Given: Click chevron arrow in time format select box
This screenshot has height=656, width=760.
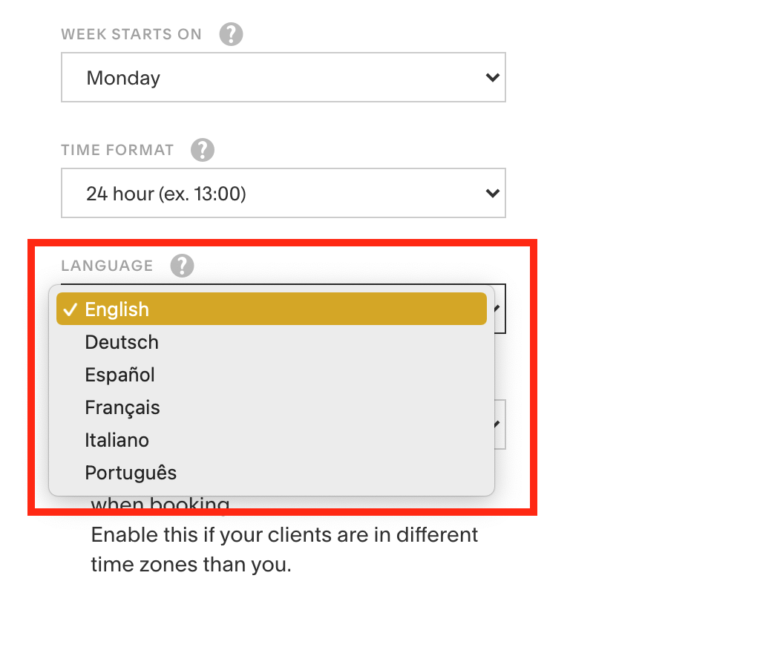Looking at the screenshot, I should click(x=492, y=193).
